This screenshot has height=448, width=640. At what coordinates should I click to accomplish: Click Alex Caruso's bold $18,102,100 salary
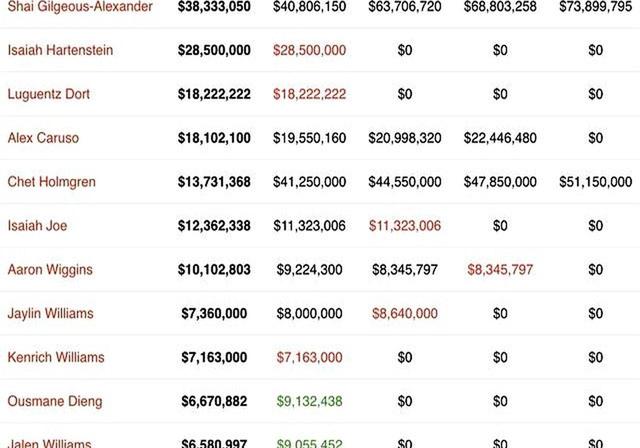pyautogui.click(x=214, y=138)
